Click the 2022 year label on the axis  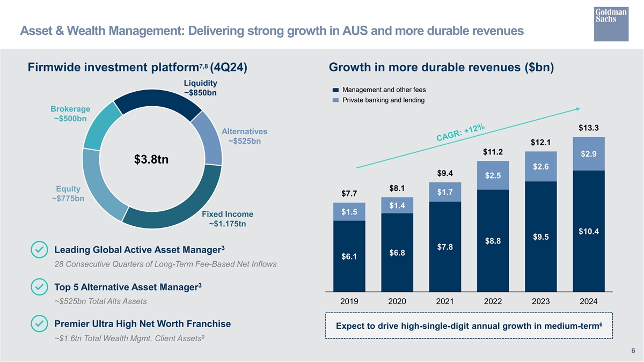coord(493,301)
